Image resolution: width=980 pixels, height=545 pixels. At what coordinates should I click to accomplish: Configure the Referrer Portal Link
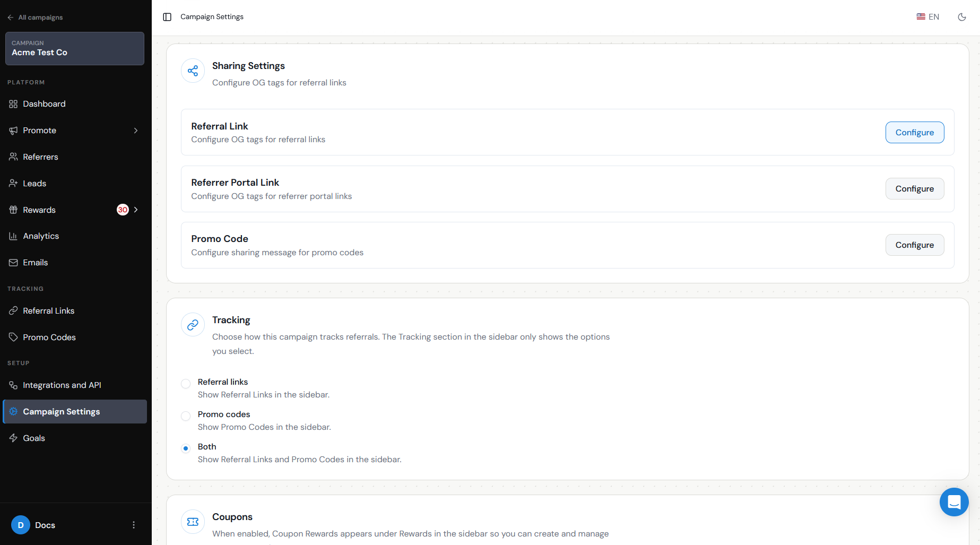915,189
